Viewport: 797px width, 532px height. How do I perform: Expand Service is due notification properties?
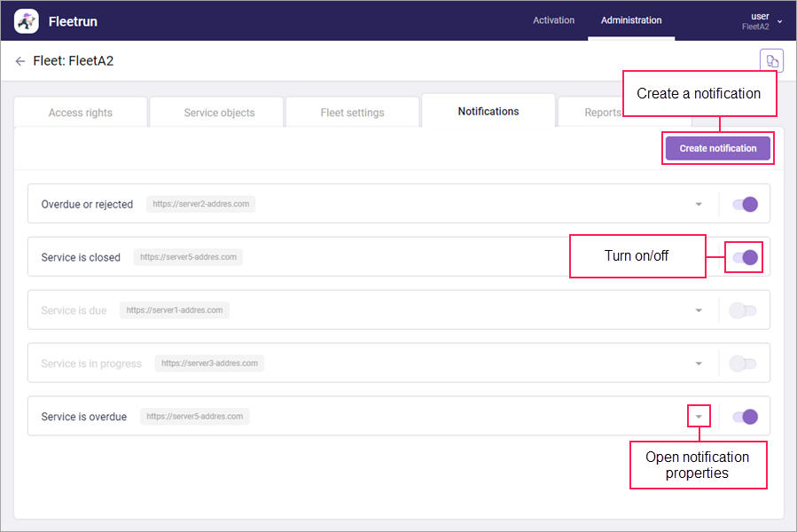[x=699, y=310]
